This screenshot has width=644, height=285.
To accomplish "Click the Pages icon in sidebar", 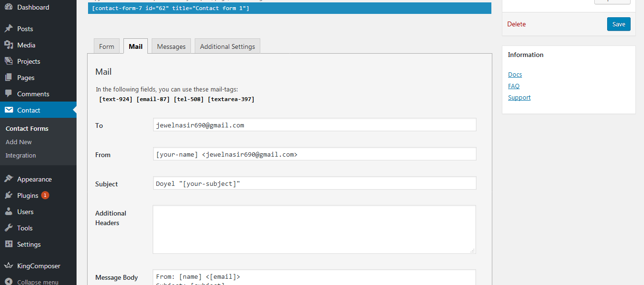I will click(9, 78).
